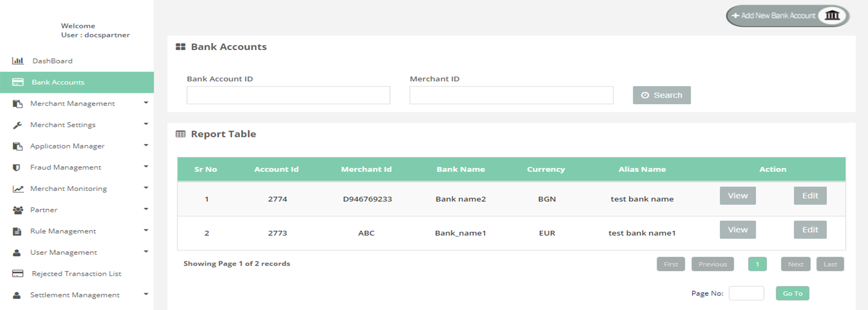Image resolution: width=868 pixels, height=310 pixels.
Task: Open the Bank Accounts sidebar item
Action: tap(58, 82)
